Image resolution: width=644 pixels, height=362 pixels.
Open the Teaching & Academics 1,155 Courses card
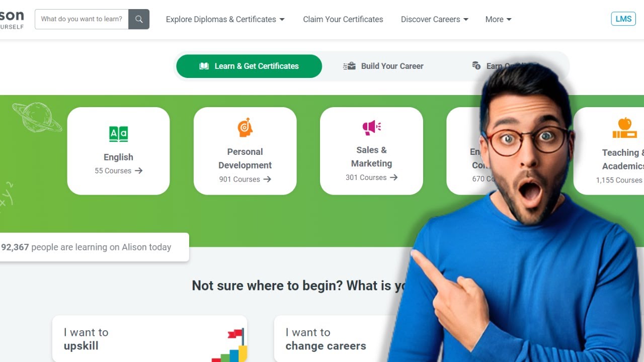[609, 151]
